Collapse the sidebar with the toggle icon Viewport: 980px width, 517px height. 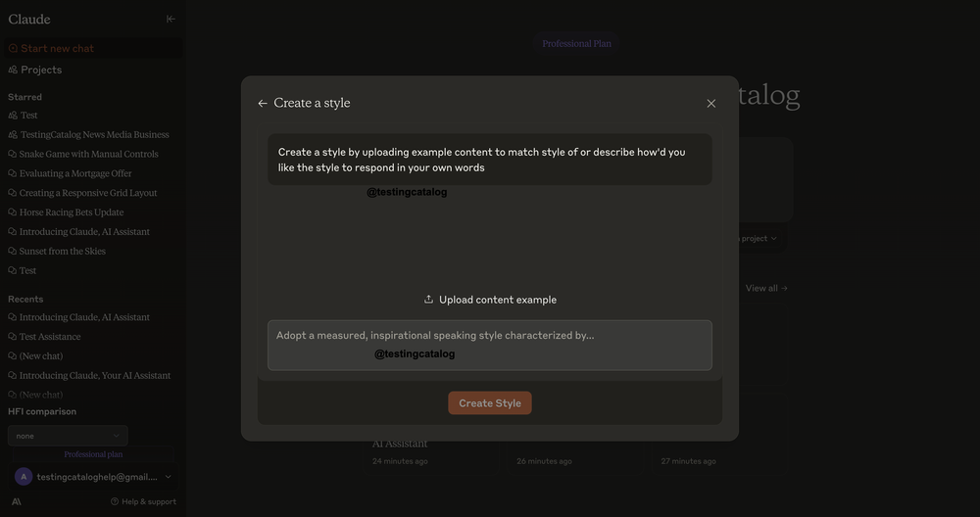[x=171, y=19]
